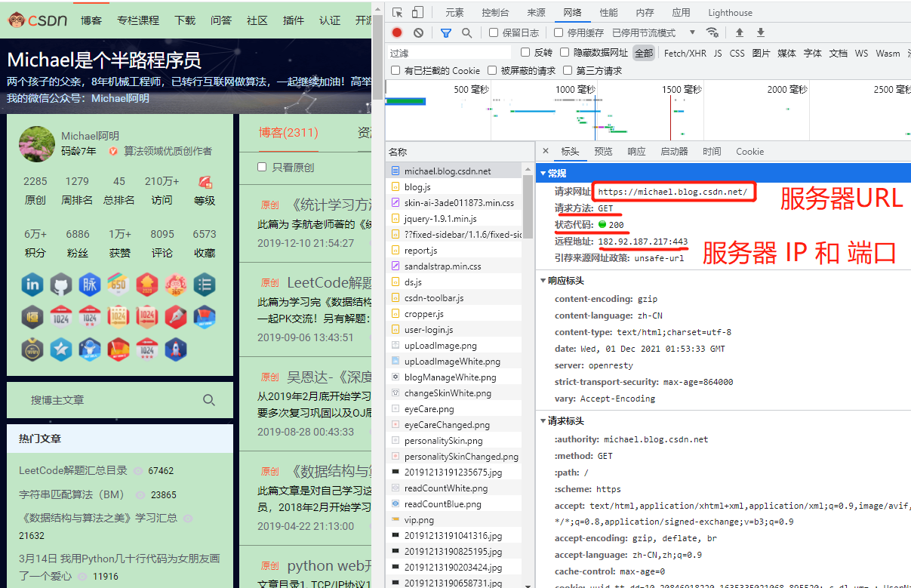911x588 pixels.
Task: Open the 已停用节流模式 throttling dropdown
Action: [x=654, y=32]
